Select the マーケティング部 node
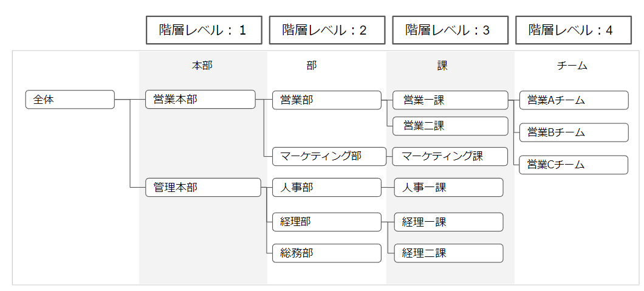Image resolution: width=644 pixels, height=291 pixels. click(x=329, y=156)
